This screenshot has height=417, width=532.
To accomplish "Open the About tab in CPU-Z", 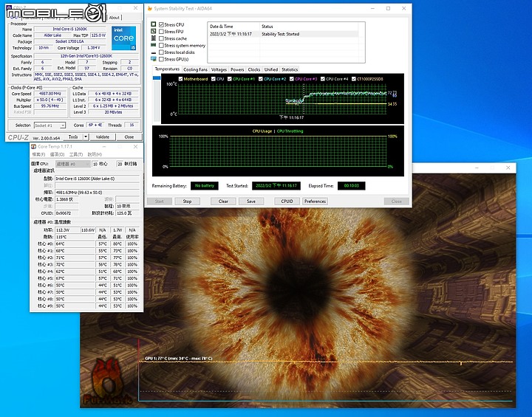I will pos(114,18).
